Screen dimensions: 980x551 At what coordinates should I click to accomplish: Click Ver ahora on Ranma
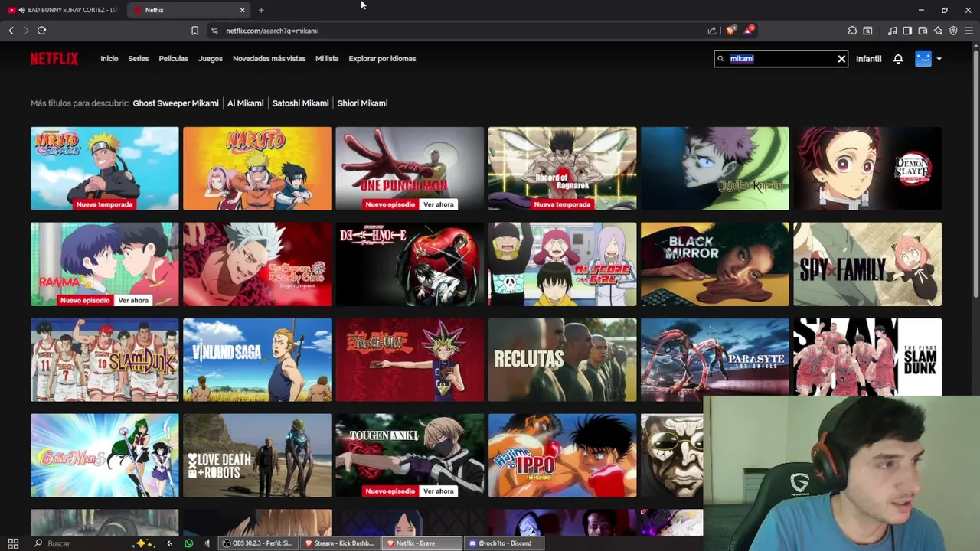click(x=133, y=300)
